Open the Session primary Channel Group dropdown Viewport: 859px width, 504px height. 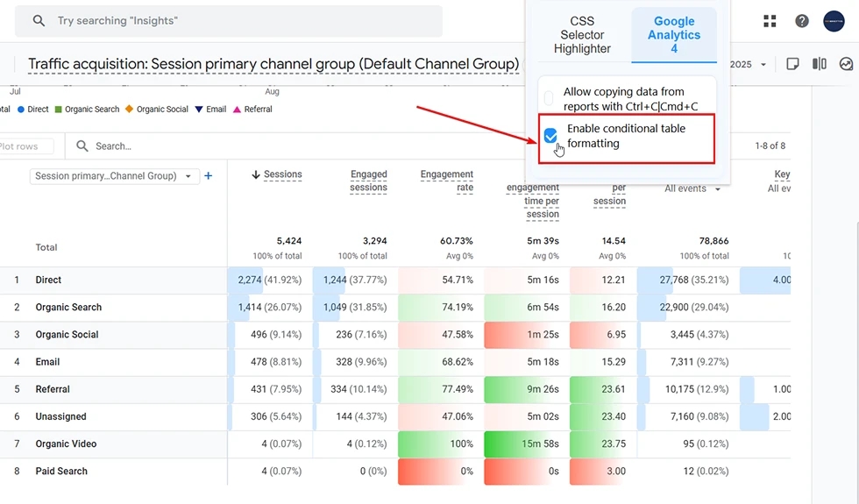[115, 176]
